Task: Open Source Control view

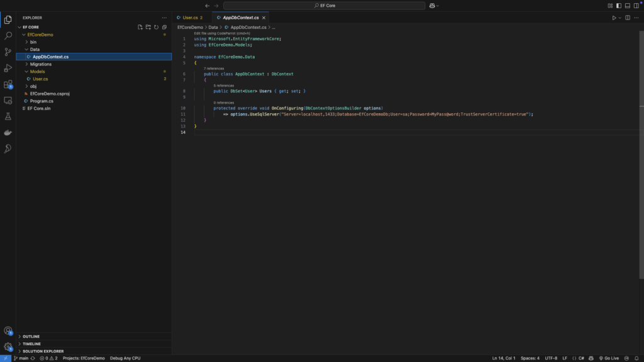Action: [8, 52]
